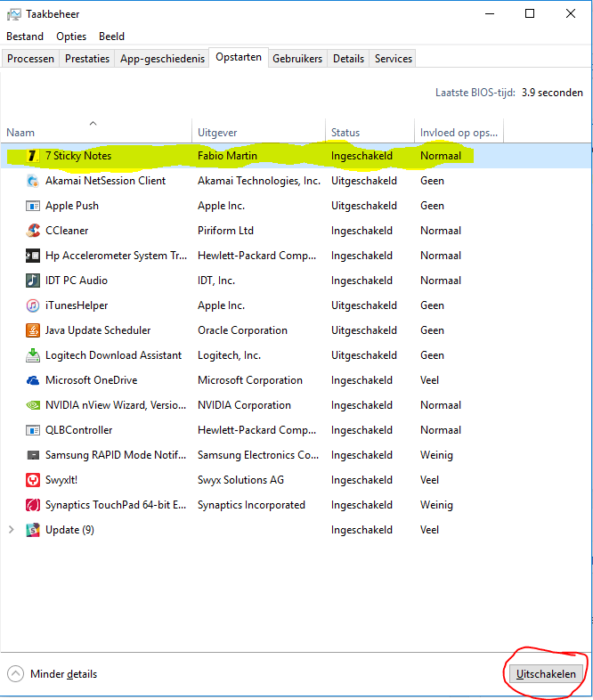The width and height of the screenshot is (593, 700).
Task: Click the Synaptics TouchPad icon
Action: pos(33,505)
